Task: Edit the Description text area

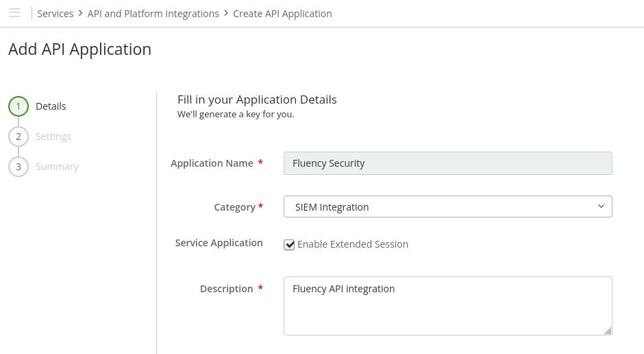Action: pos(447,306)
